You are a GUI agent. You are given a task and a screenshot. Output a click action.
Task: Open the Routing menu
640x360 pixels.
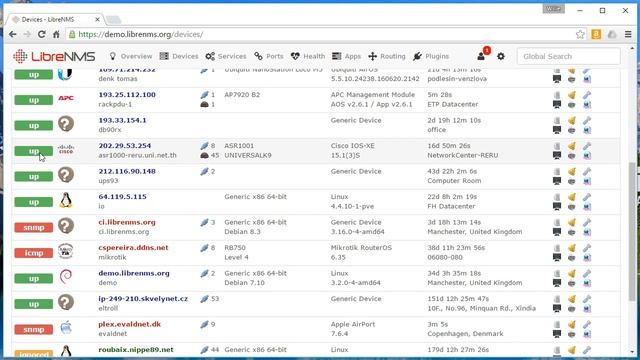[x=387, y=56]
